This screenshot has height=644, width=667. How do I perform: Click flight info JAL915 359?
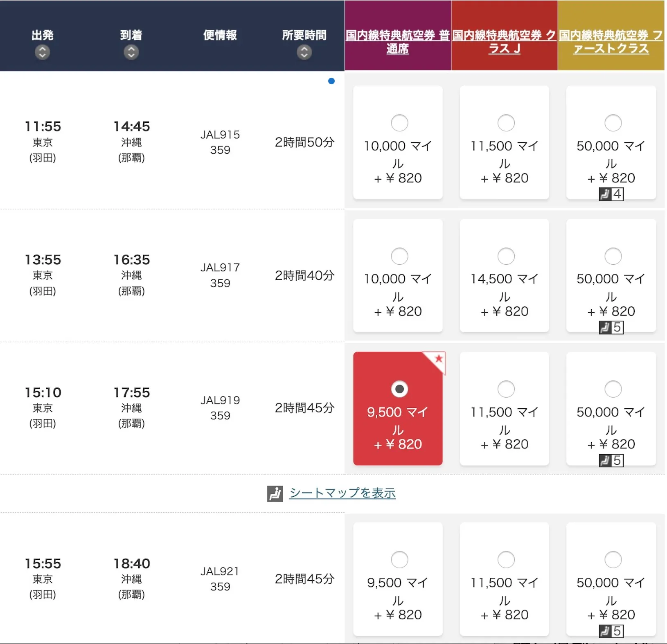click(x=220, y=142)
